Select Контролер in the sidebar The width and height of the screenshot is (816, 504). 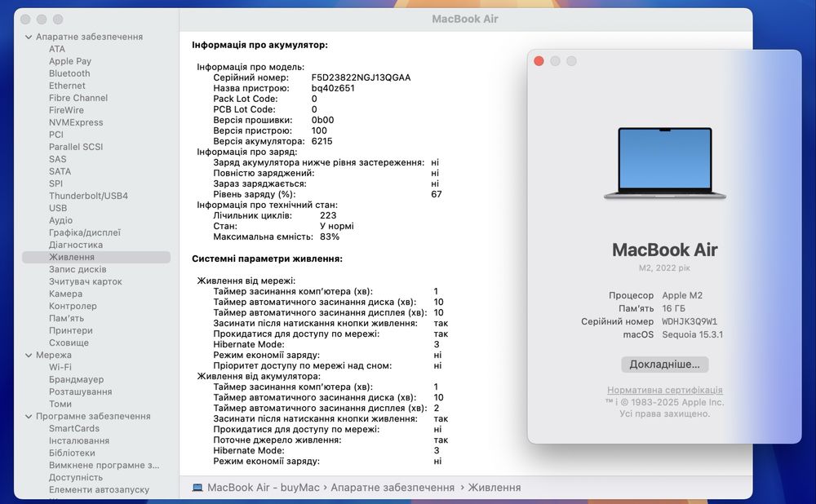click(x=73, y=306)
